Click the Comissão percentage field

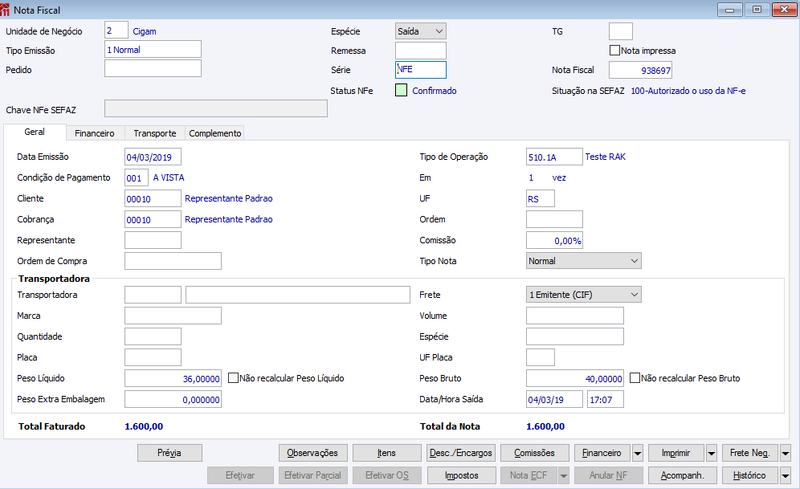[554, 240]
